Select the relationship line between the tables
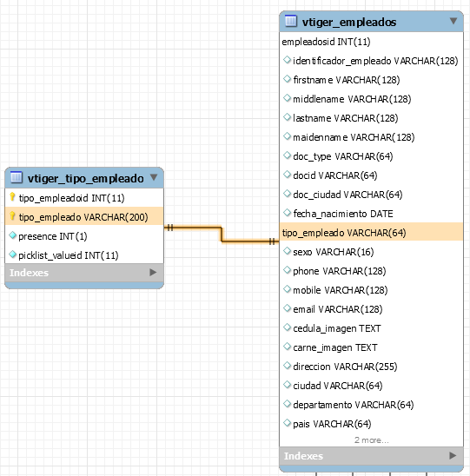The image size is (470, 476). pyautogui.click(x=222, y=235)
